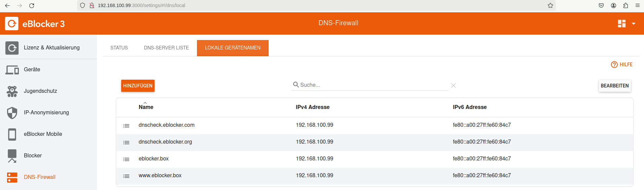The height and width of the screenshot is (190, 644).
Task: Open browser extensions icon
Action: pyautogui.click(x=625, y=5)
